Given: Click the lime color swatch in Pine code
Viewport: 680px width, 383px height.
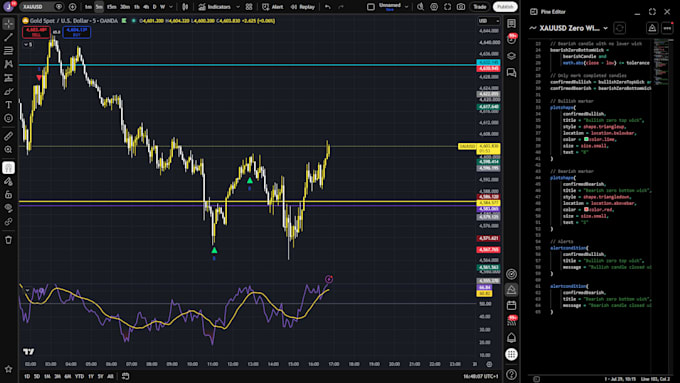Looking at the screenshot, I should click(x=586, y=140).
